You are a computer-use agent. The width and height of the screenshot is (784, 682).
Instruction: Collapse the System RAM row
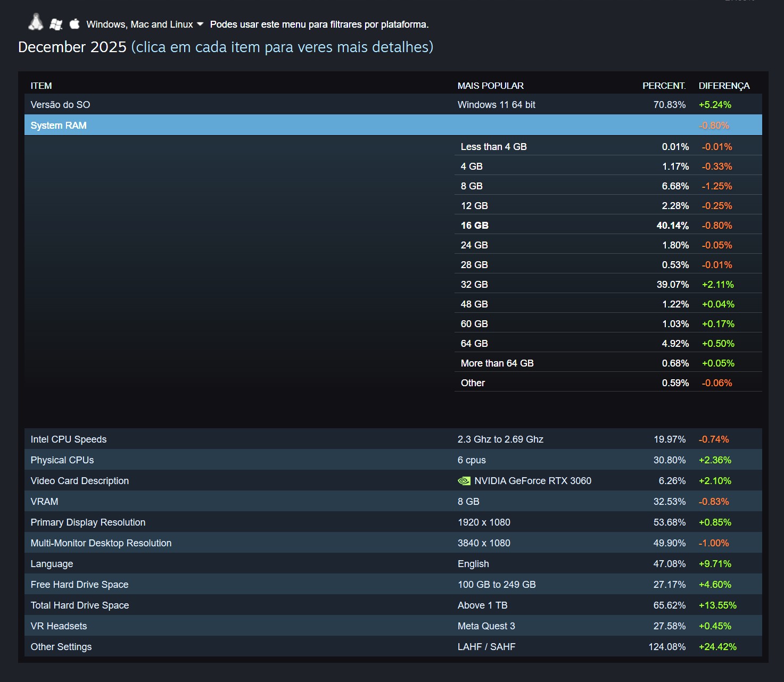59,126
